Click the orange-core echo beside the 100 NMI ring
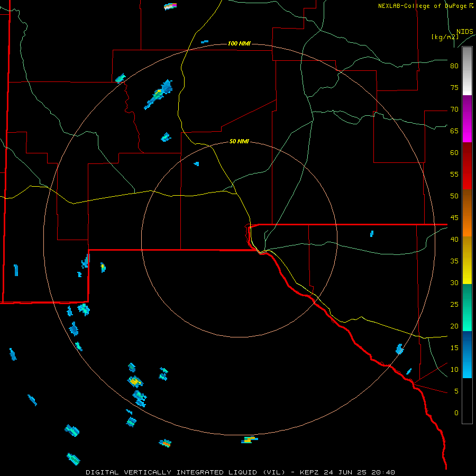 tap(165, 443)
